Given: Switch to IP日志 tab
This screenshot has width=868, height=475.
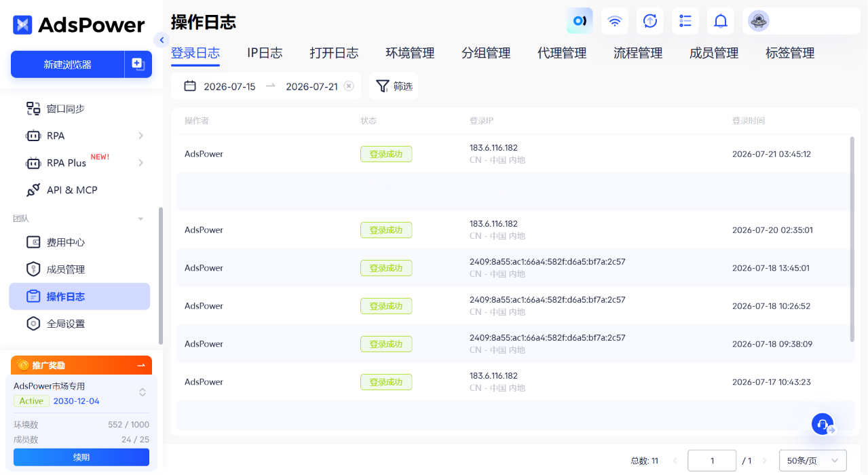Looking at the screenshot, I should click(265, 53).
